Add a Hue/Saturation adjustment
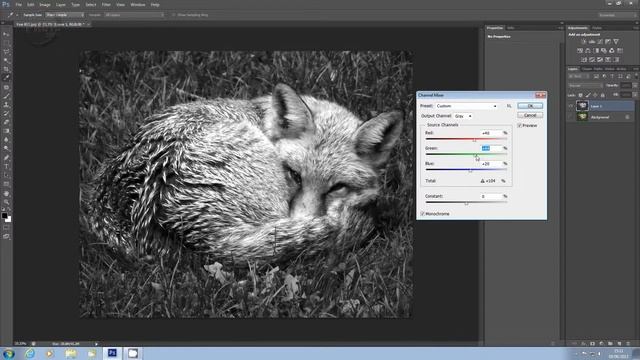The height and width of the screenshot is (360, 640). coord(580,51)
